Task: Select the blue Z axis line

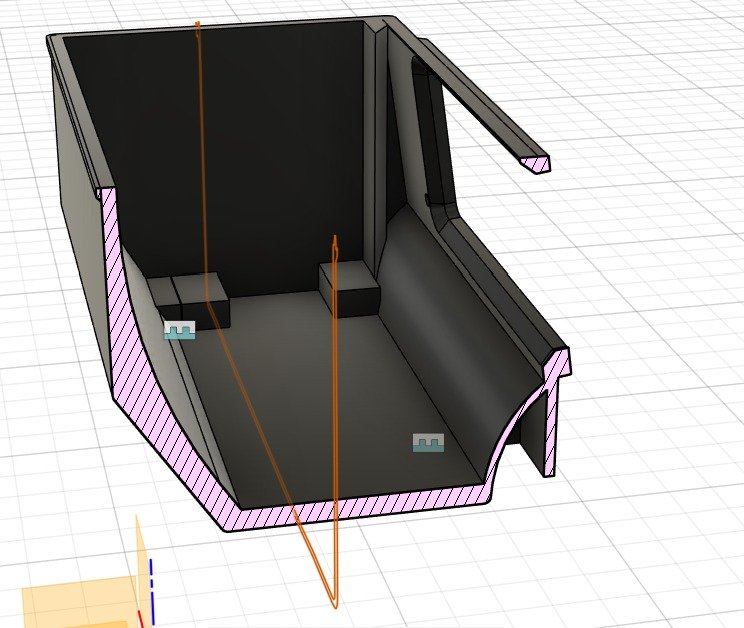Action: [151, 580]
